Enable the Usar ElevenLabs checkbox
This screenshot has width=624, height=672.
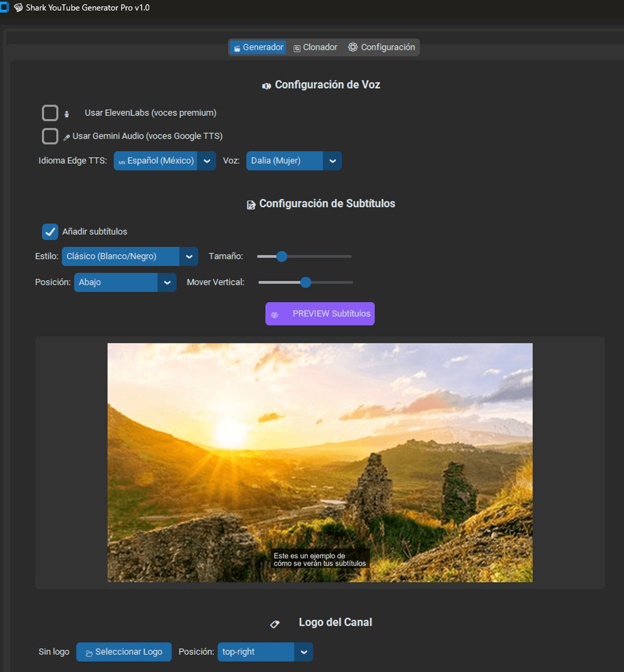click(50, 113)
